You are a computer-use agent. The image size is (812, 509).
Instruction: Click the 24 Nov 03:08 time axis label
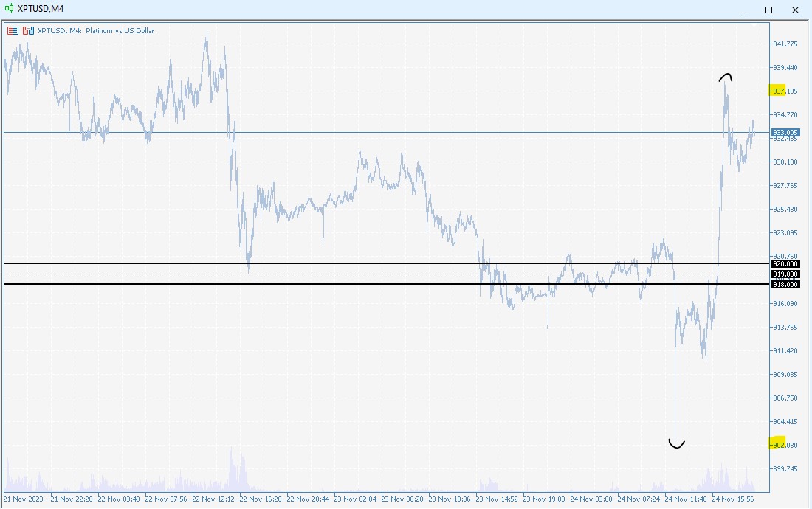coord(591,499)
